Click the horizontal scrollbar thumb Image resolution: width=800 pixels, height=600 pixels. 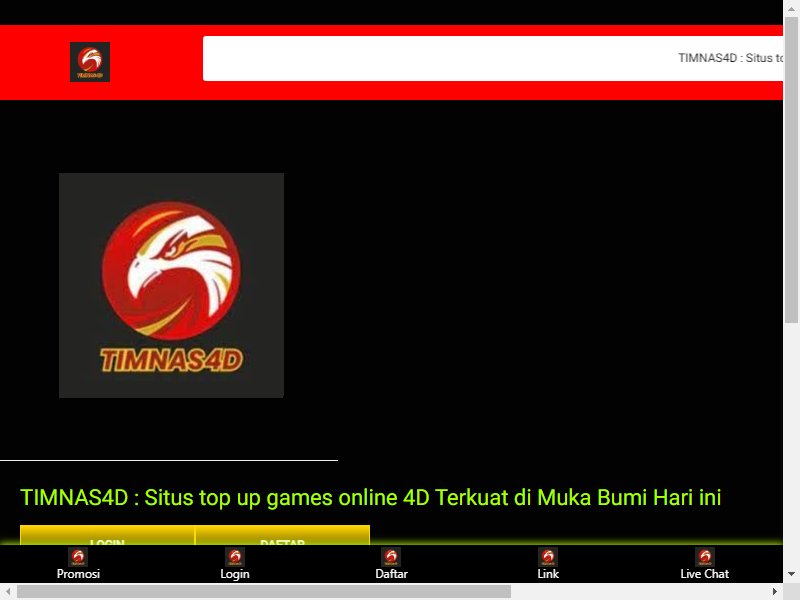tap(264, 591)
